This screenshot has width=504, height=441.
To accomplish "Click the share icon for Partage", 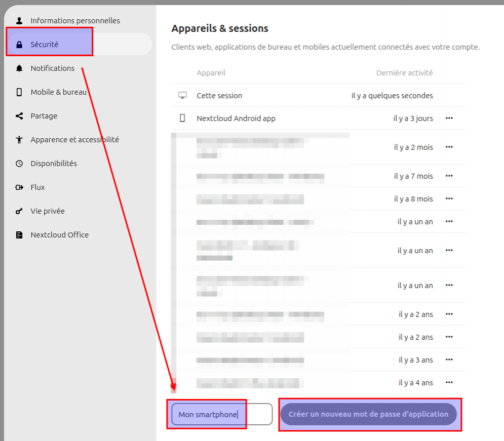I will [19, 116].
